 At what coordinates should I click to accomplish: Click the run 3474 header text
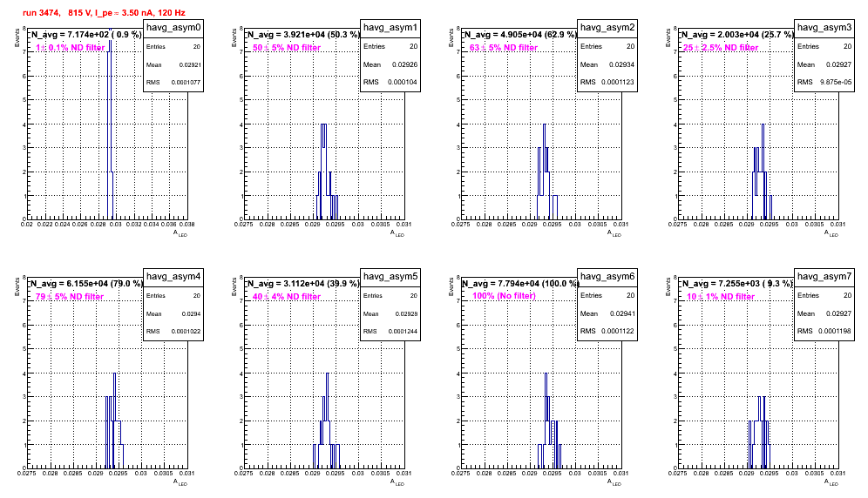tap(104, 13)
